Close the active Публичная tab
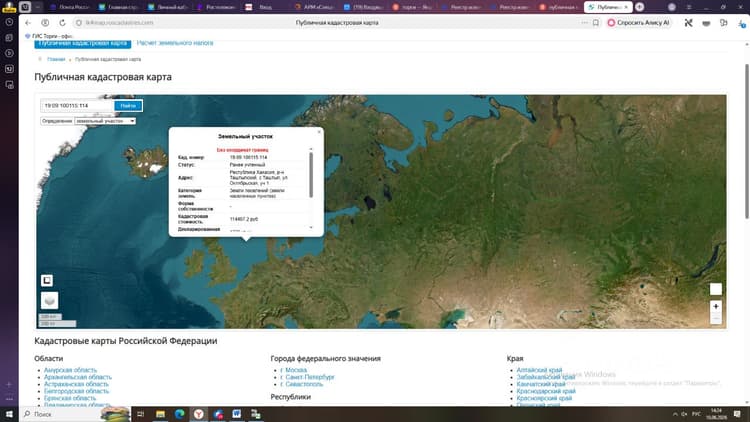The height and width of the screenshot is (422, 750). click(x=626, y=7)
